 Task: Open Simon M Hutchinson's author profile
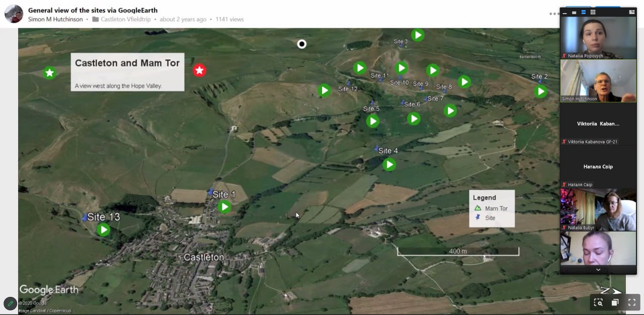click(55, 20)
